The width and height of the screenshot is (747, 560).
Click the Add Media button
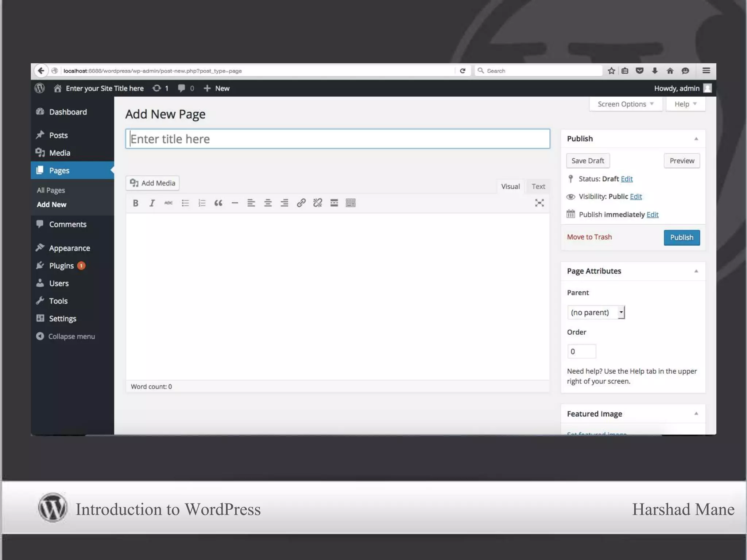click(x=152, y=183)
